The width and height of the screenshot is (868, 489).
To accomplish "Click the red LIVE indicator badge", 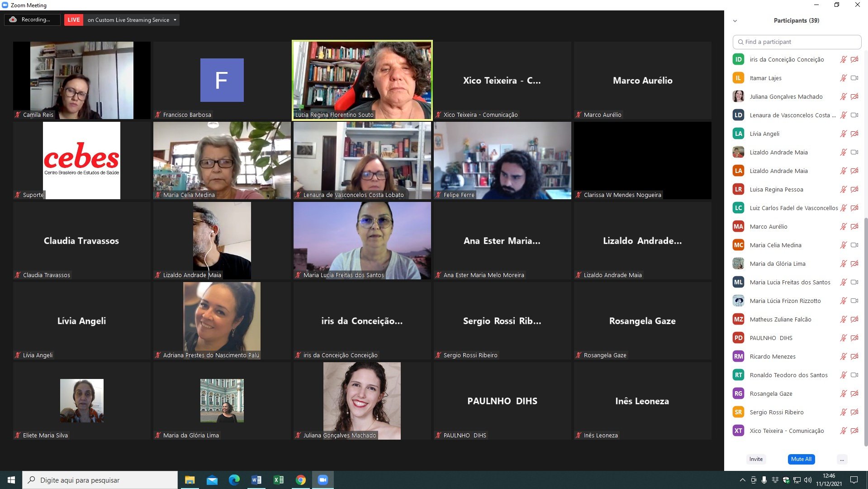I will pyautogui.click(x=73, y=20).
